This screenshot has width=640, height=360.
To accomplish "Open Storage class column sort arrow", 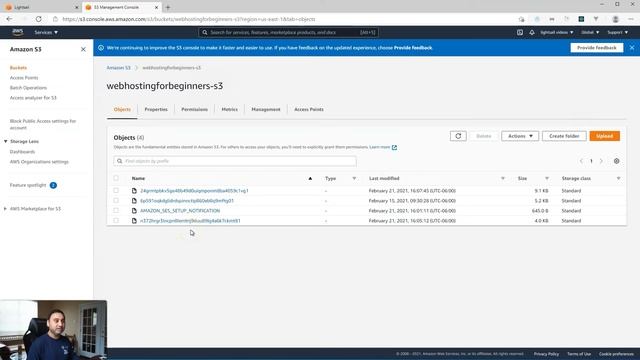I will coord(618,178).
